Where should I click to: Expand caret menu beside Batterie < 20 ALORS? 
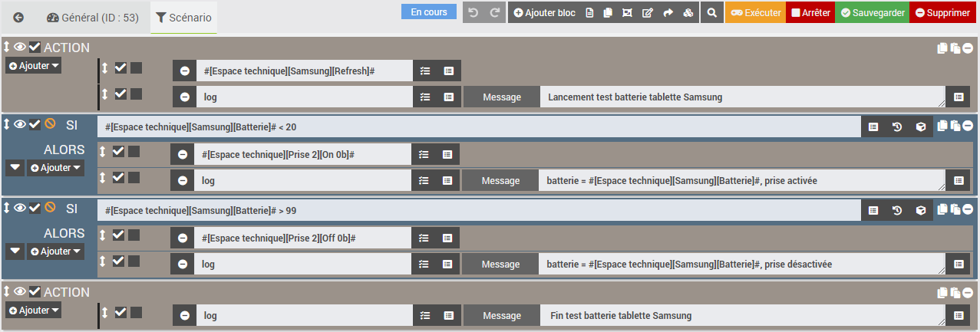[x=15, y=168]
